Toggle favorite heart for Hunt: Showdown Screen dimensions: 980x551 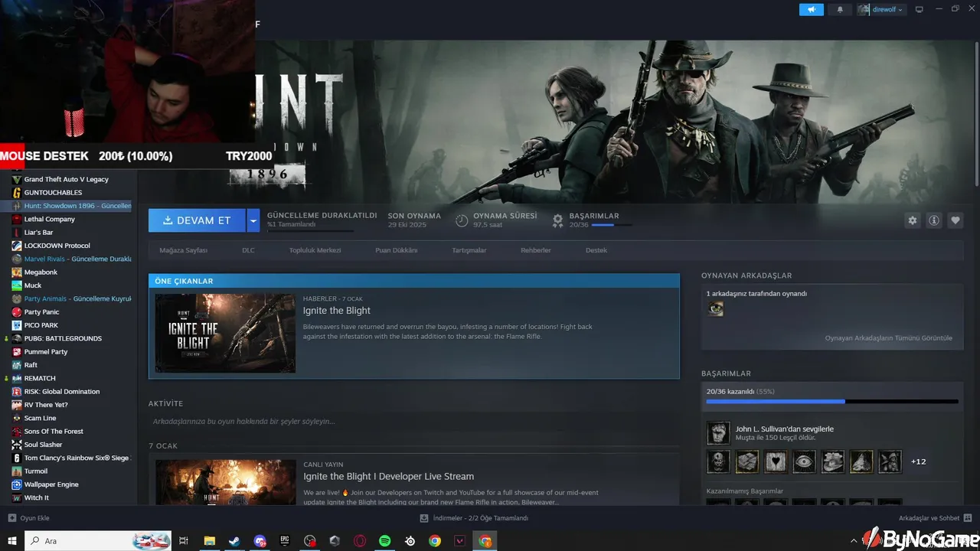tap(955, 220)
